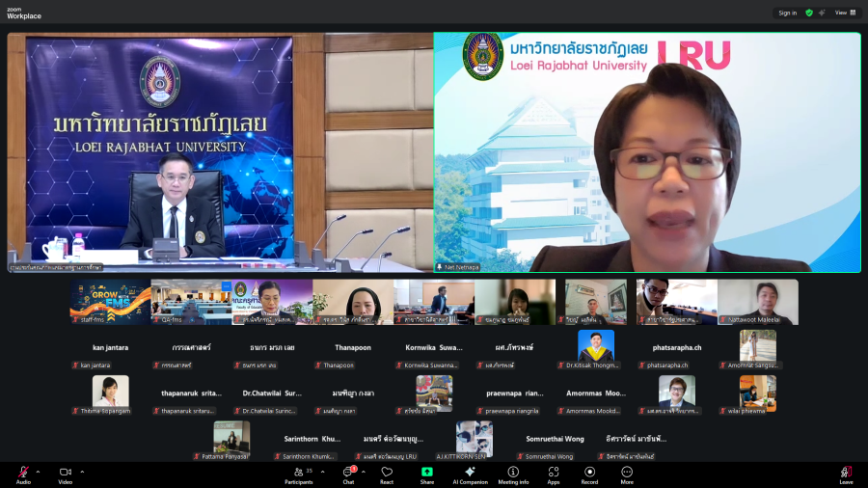The image size is (868, 488).
Task: Launch the AI Companion
Action: click(x=470, y=473)
